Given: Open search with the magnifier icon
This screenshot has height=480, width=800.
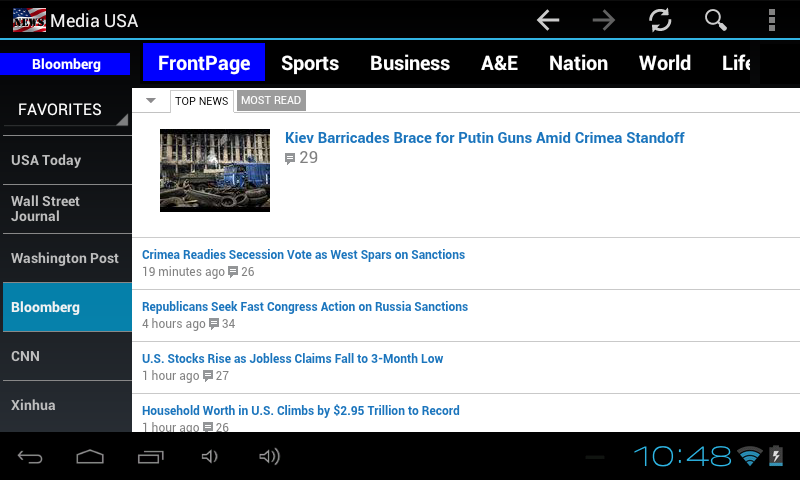Looking at the screenshot, I should coord(715,20).
